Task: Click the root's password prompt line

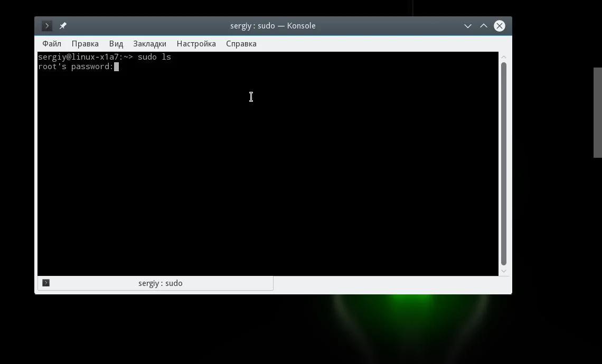Action: [x=78, y=67]
